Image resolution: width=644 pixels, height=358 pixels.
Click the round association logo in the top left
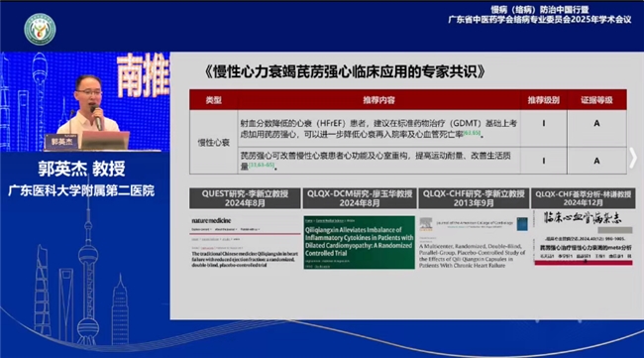point(40,30)
